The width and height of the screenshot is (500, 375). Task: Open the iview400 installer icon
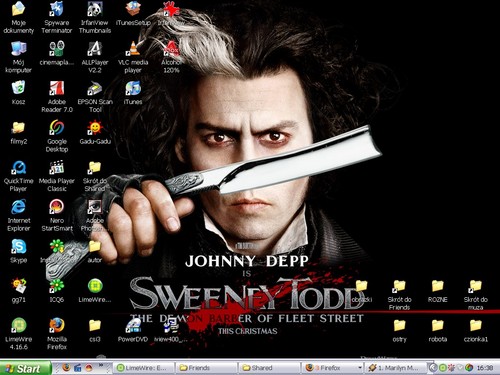pos(171,330)
